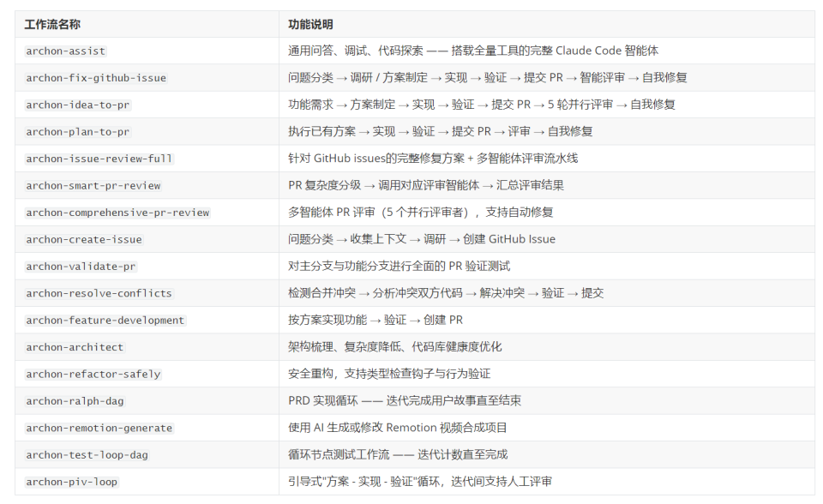Select the archon-fix-github-issue code label
This screenshot has width=823, height=504.
pos(96,78)
